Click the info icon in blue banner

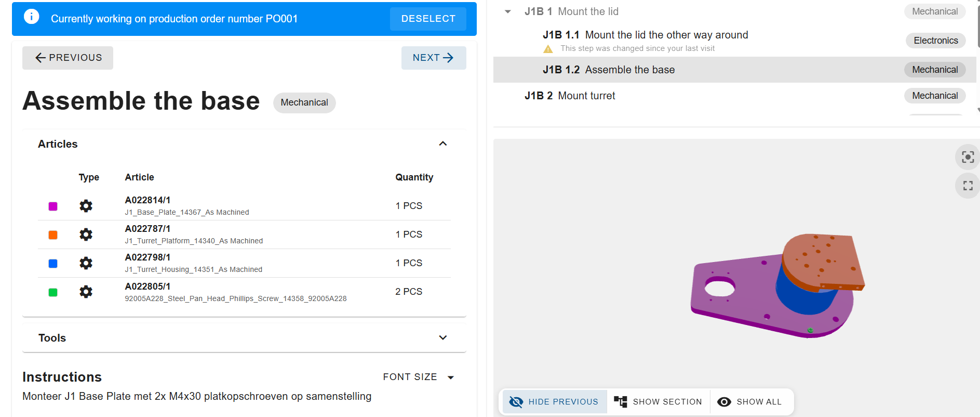coord(31,17)
